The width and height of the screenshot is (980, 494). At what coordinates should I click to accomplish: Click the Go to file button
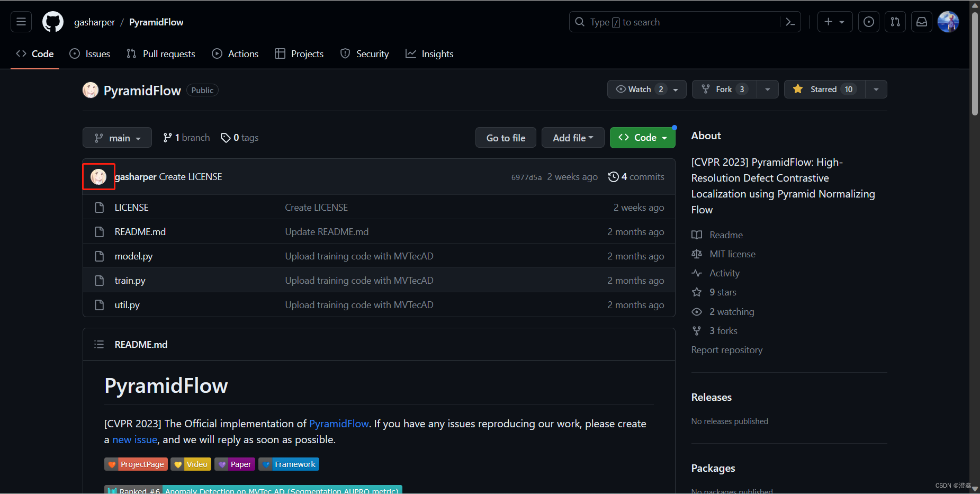coord(506,138)
